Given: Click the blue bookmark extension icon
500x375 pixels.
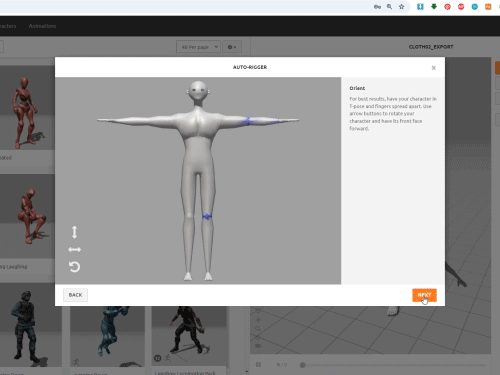Looking at the screenshot, I should [420, 6].
